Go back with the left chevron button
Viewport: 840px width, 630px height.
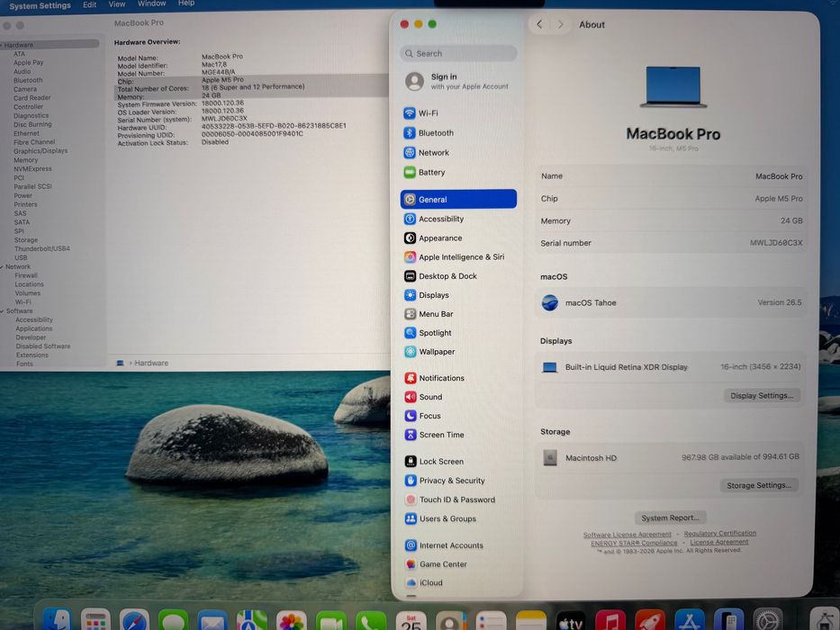tap(539, 24)
